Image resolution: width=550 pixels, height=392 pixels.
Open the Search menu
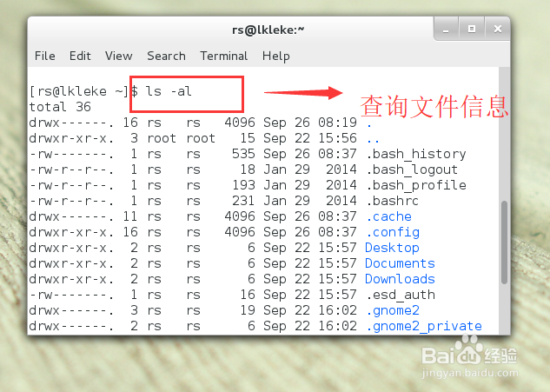tap(166, 56)
